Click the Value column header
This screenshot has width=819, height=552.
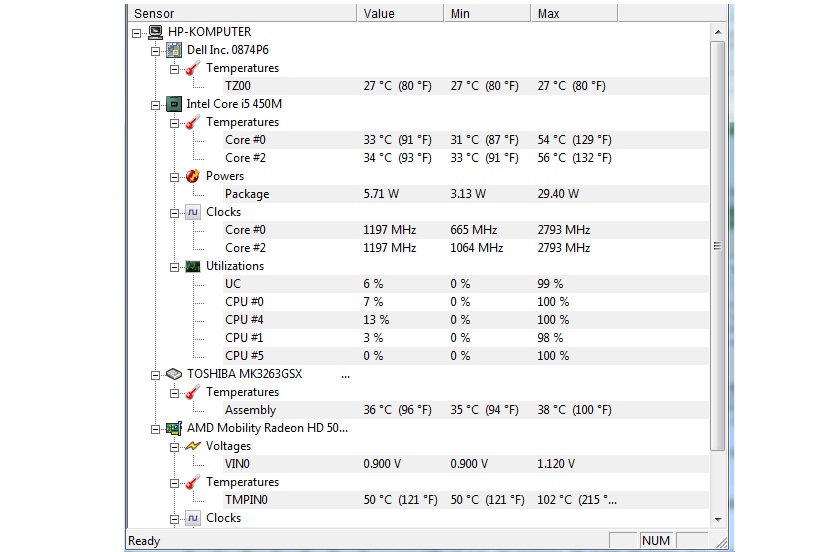tap(400, 14)
